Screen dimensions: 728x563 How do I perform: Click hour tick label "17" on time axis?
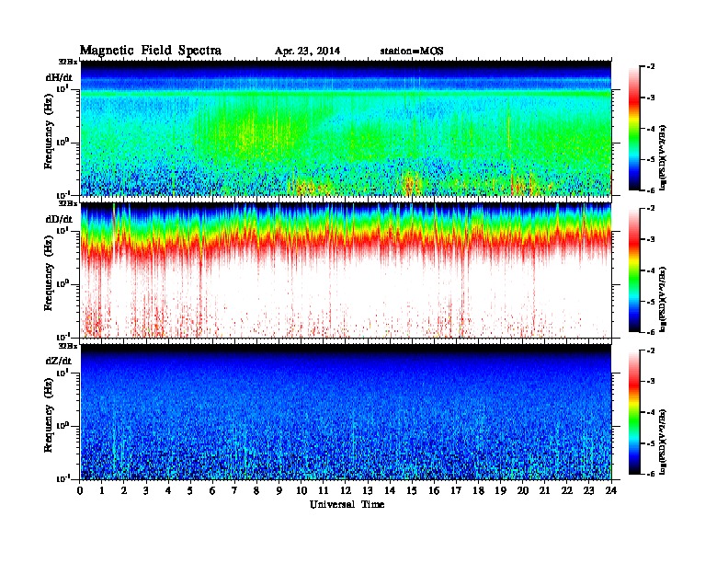457,491
